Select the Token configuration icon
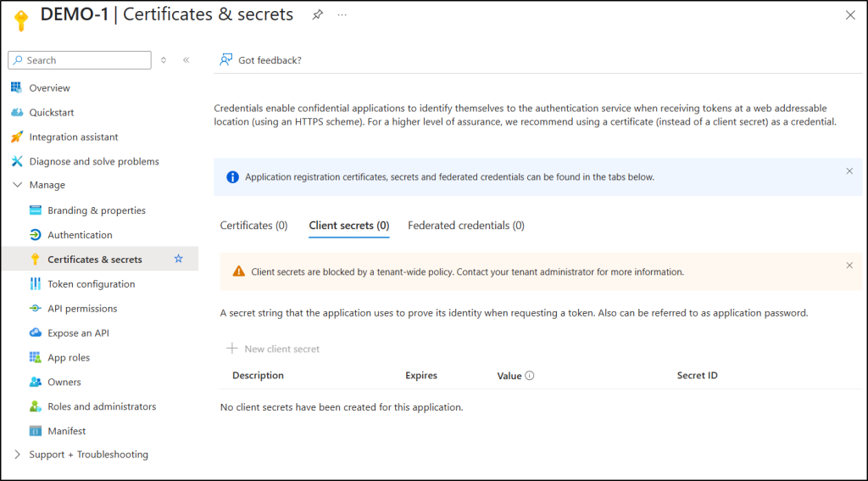 35,283
